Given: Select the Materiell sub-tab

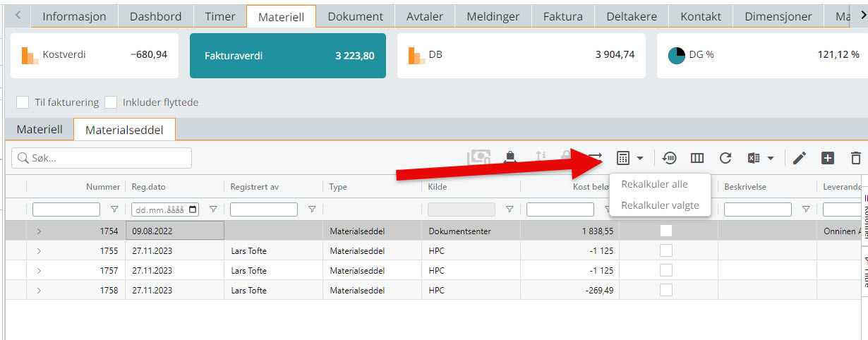Looking at the screenshot, I should [x=40, y=129].
